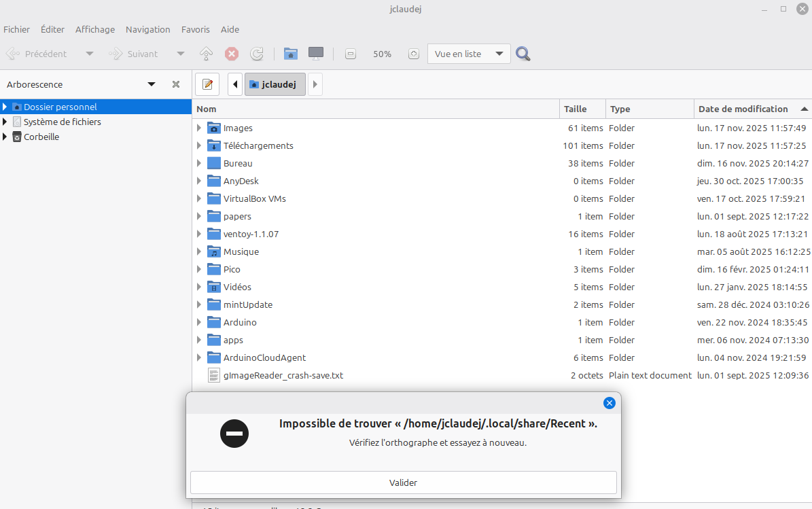This screenshot has width=812, height=509.
Task: Click the 50% zoom level label
Action: (x=382, y=54)
